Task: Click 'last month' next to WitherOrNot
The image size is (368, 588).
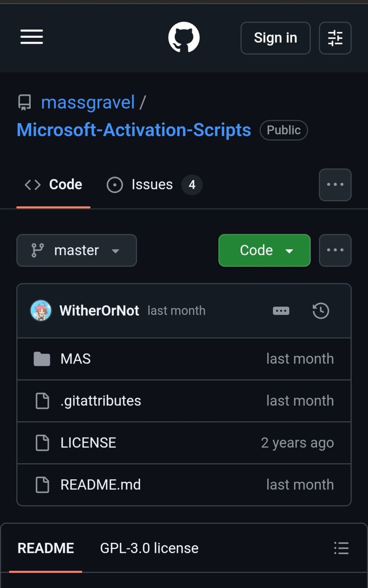Action: point(177,311)
